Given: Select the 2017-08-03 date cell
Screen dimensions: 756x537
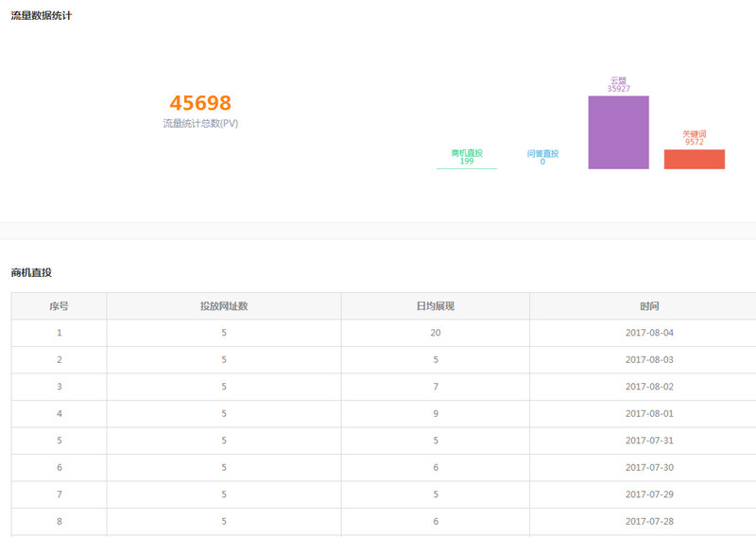Looking at the screenshot, I should (x=649, y=360).
